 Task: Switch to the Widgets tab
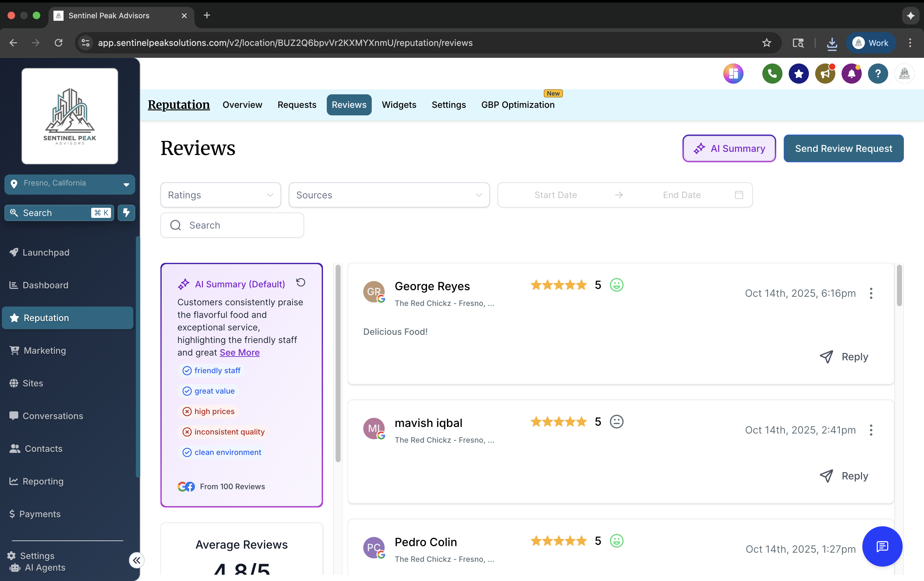click(x=399, y=105)
